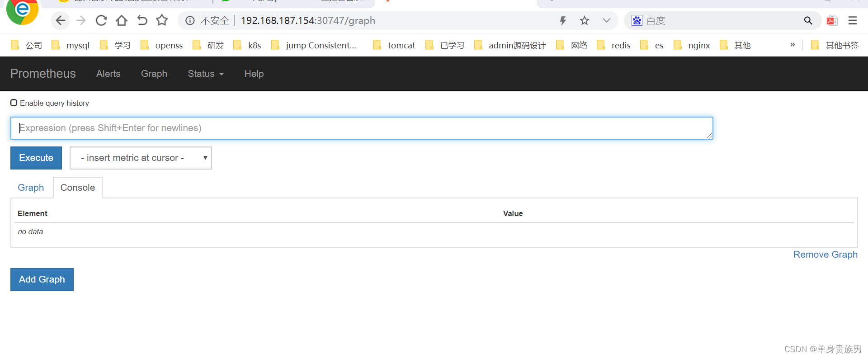868x358 pixels.
Task: Enable query history checkbox
Action: [14, 103]
